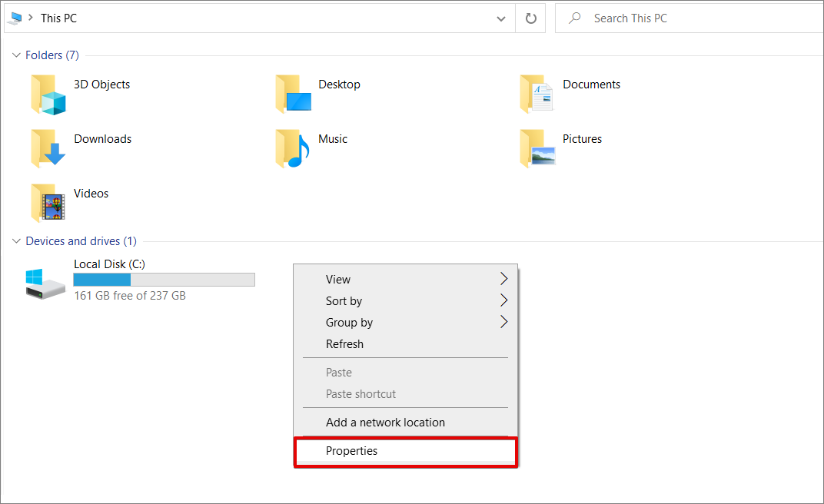Select the Pictures folder icon
The image size is (824, 504).
[x=537, y=149]
